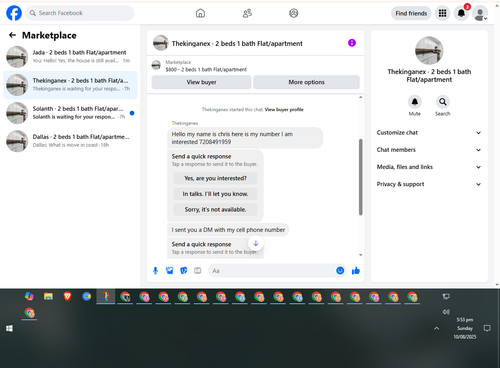This screenshot has height=368, width=500.
Task: Open the Dallas conversation
Action: tap(70, 141)
